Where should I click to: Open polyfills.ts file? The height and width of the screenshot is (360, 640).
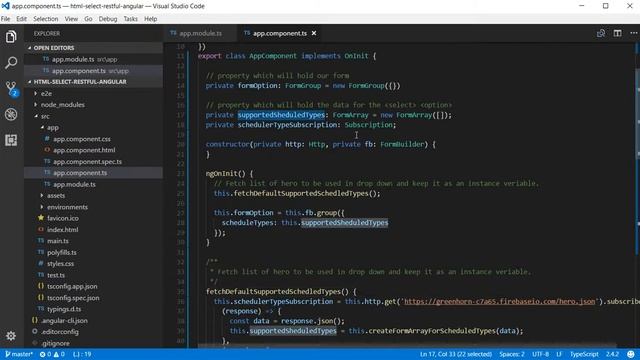pos(93,252)
